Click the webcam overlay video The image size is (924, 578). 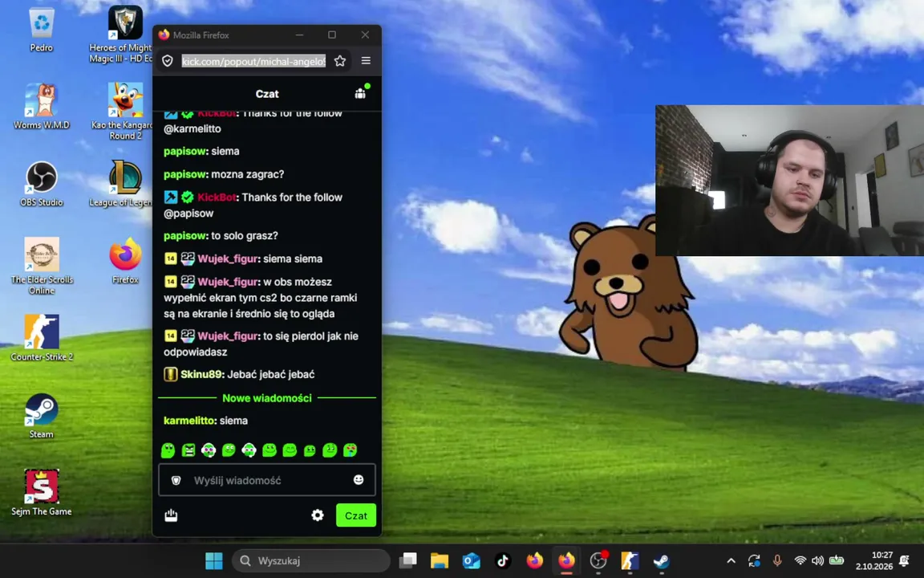point(789,181)
